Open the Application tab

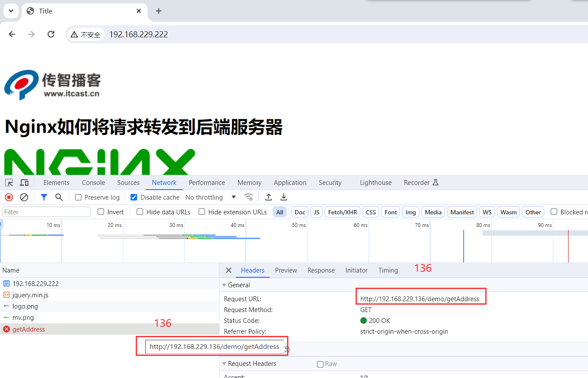tap(290, 183)
